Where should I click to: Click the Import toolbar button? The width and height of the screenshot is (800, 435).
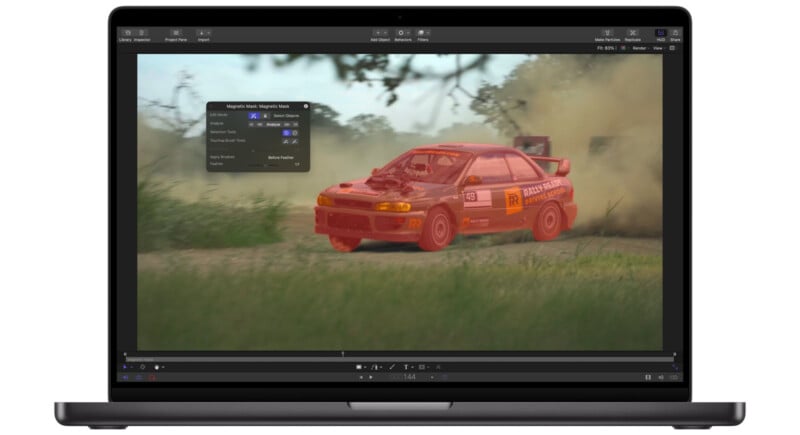tap(204, 35)
